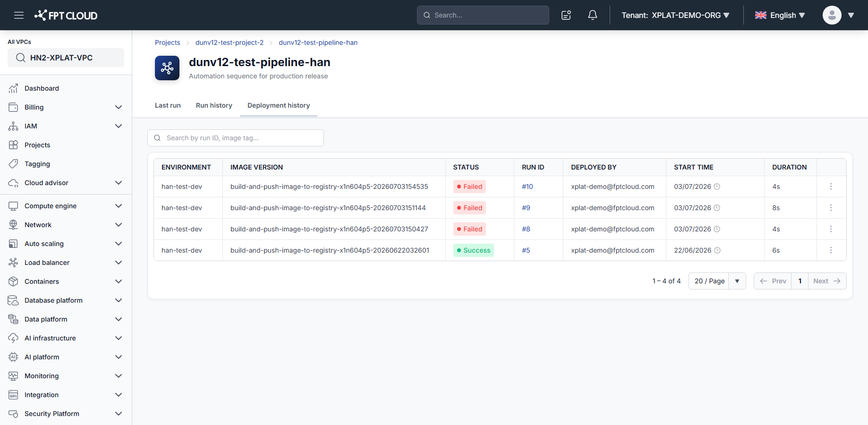Select the Deployment history tab
Screen dimensions: 868x425
point(279,105)
